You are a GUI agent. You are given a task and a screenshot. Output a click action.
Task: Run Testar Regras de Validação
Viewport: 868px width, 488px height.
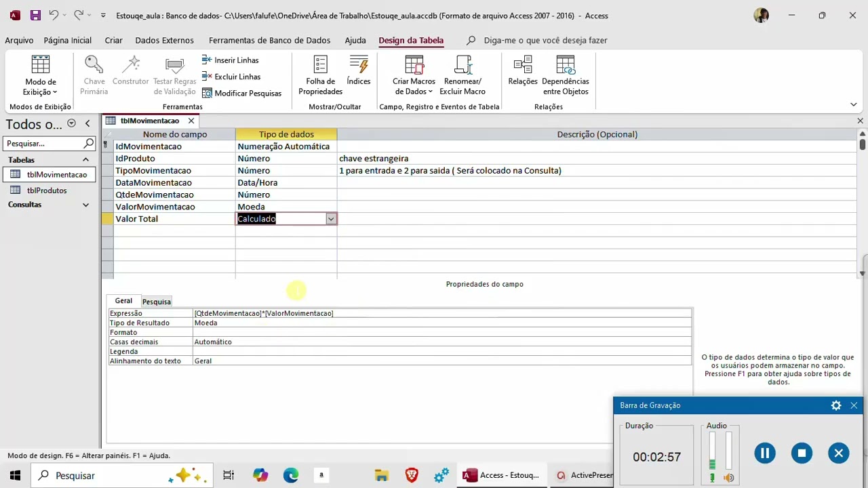[174, 75]
